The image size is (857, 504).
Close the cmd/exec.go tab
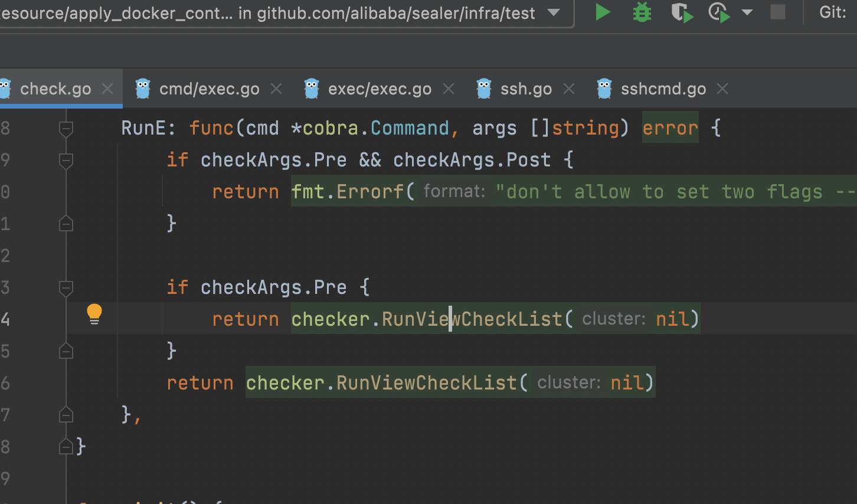point(276,89)
